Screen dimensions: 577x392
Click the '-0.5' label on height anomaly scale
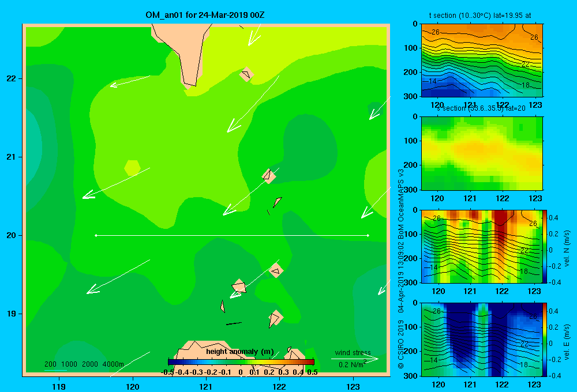coord(167,372)
